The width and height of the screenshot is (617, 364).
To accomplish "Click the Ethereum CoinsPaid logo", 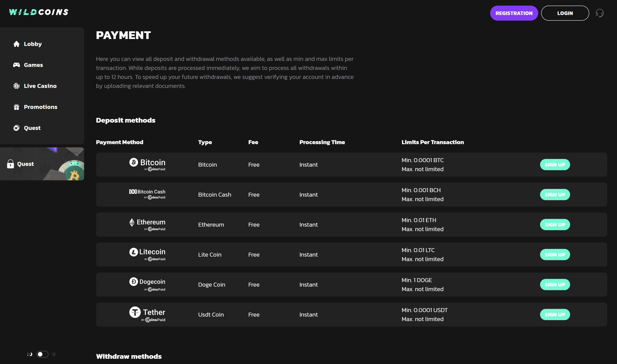I will pyautogui.click(x=147, y=224).
